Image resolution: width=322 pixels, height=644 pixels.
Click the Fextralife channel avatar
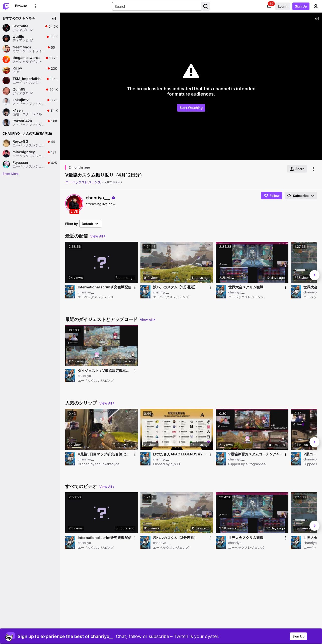(6, 28)
